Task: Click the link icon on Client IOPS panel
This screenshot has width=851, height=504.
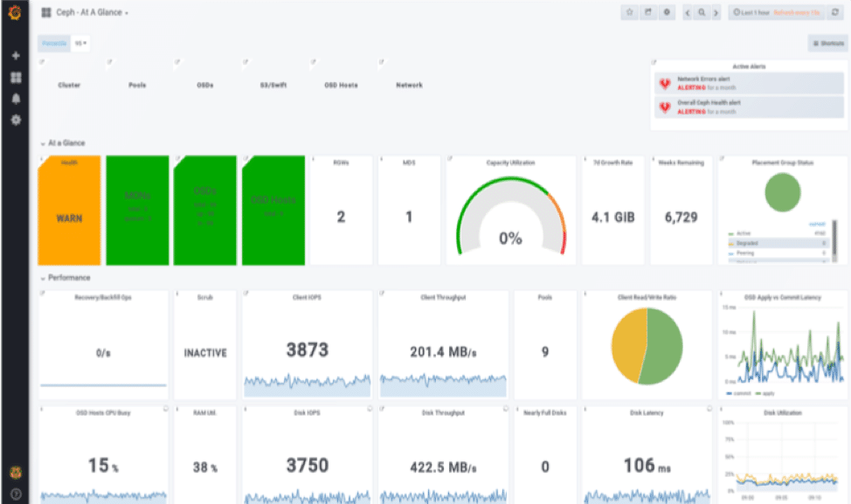Action: [246, 293]
